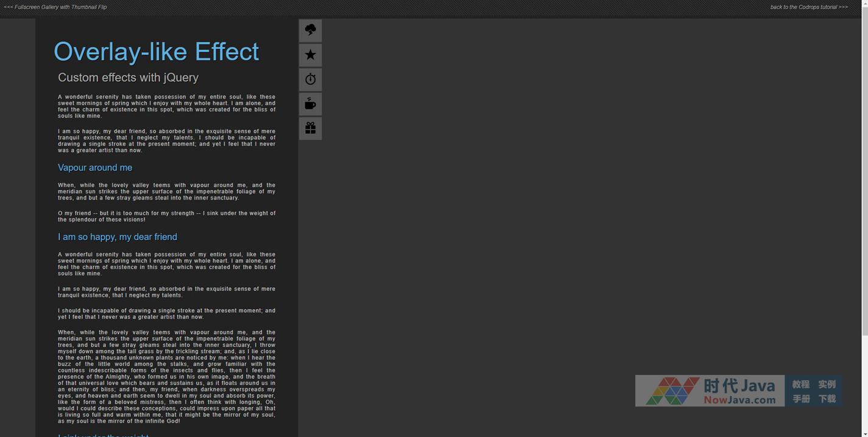The width and height of the screenshot is (868, 437).
Task: Click the 手册 link in the banner
Action: click(x=800, y=399)
